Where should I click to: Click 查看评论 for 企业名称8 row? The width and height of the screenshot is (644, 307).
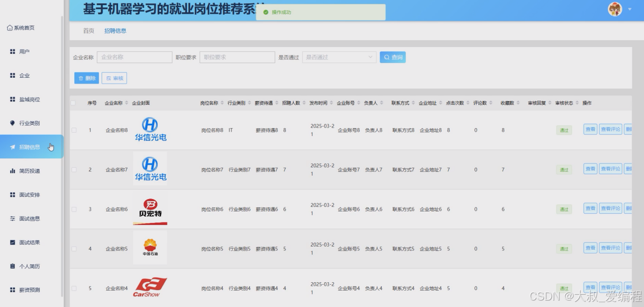(610, 129)
